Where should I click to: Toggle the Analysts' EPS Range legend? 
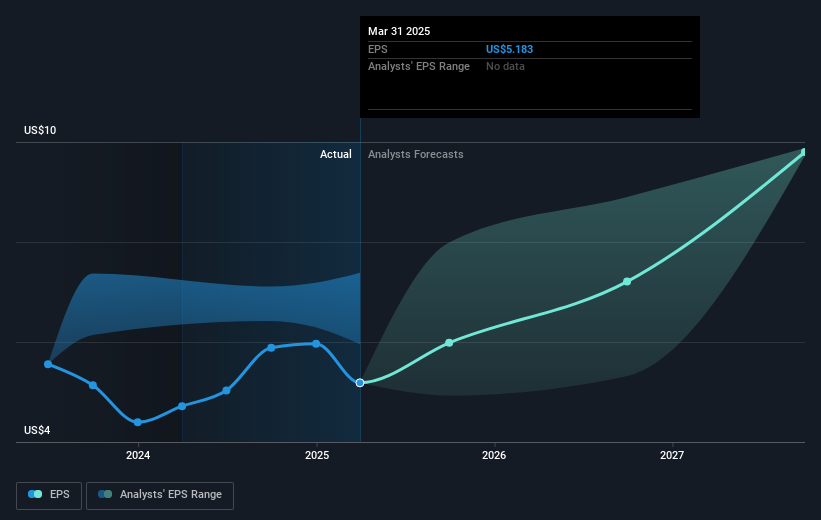click(x=160, y=495)
